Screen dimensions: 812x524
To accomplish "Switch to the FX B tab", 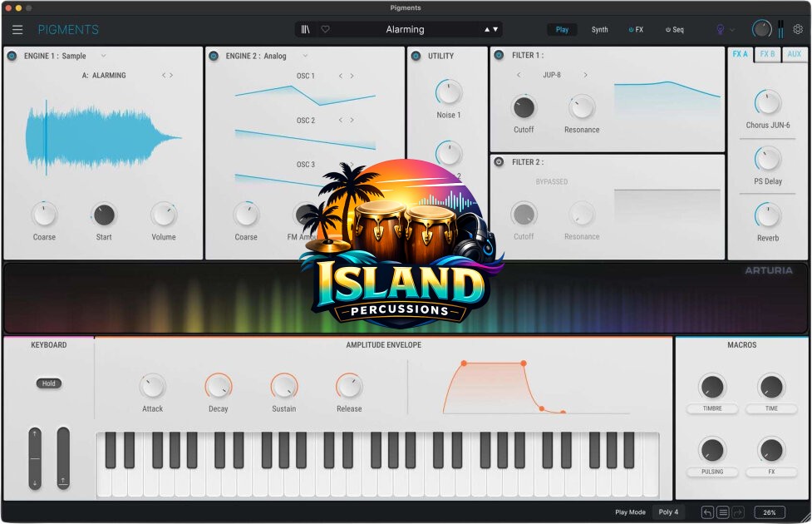I will click(x=767, y=54).
